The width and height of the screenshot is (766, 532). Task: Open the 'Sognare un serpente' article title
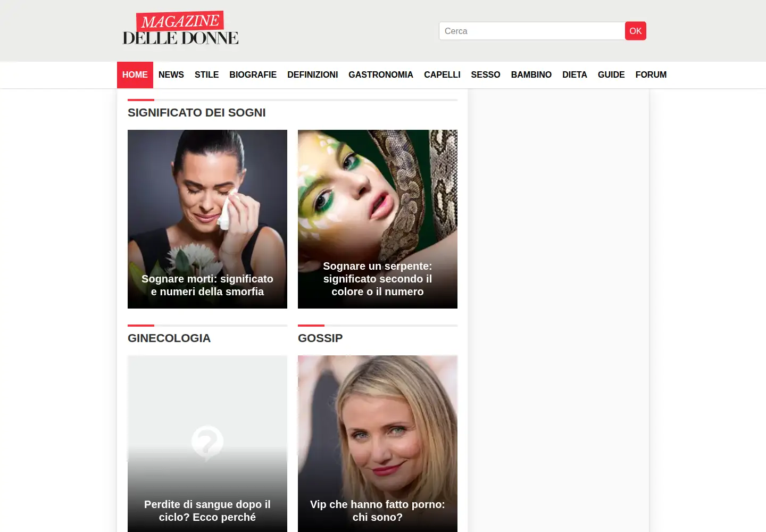click(378, 279)
